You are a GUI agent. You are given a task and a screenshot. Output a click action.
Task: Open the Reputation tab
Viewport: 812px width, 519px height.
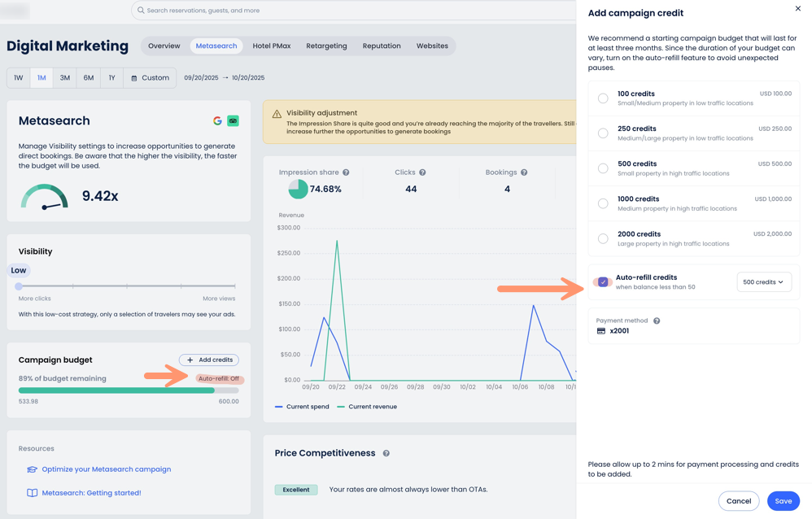point(382,46)
